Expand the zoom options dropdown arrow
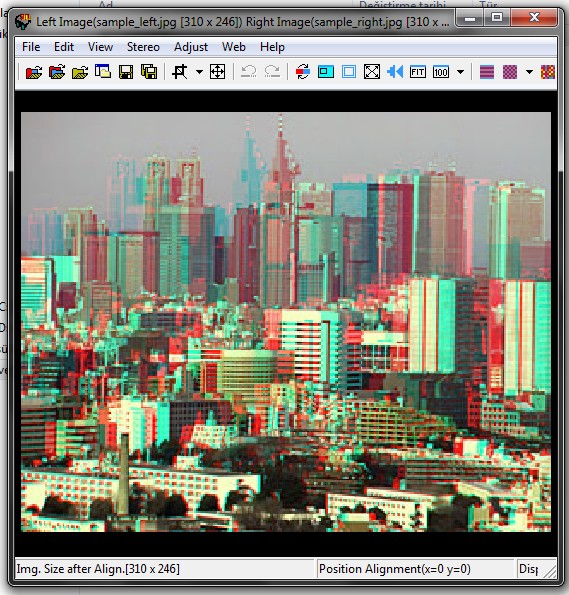Screen dimensions: 569x595 [460, 72]
